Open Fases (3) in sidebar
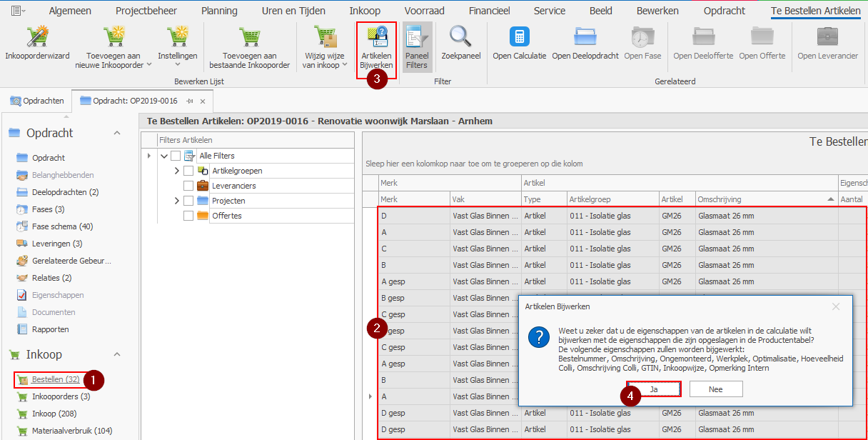The image size is (868, 440). (x=49, y=209)
